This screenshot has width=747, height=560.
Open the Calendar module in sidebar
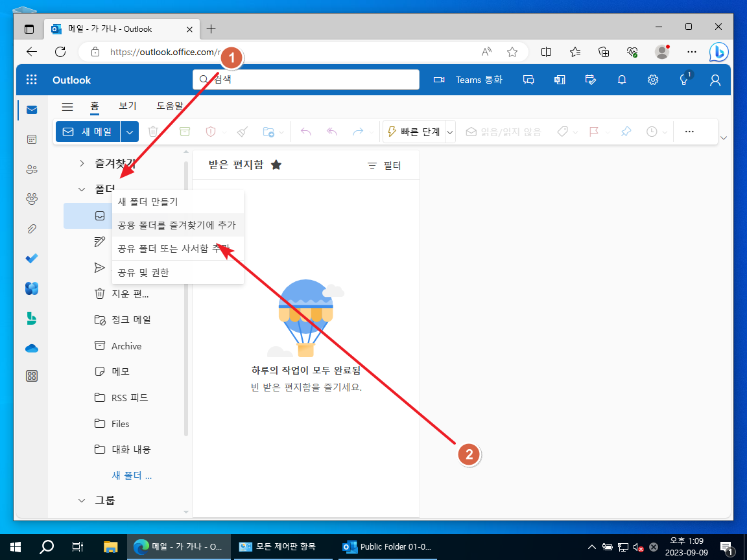coord(32,139)
